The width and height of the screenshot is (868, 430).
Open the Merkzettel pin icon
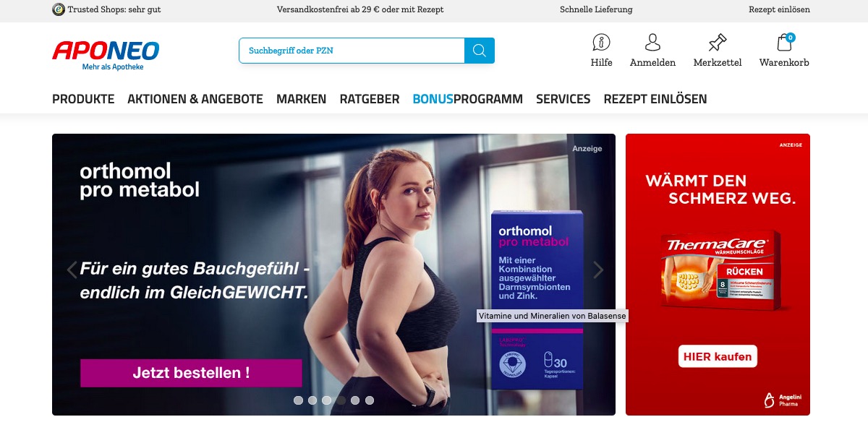(718, 42)
